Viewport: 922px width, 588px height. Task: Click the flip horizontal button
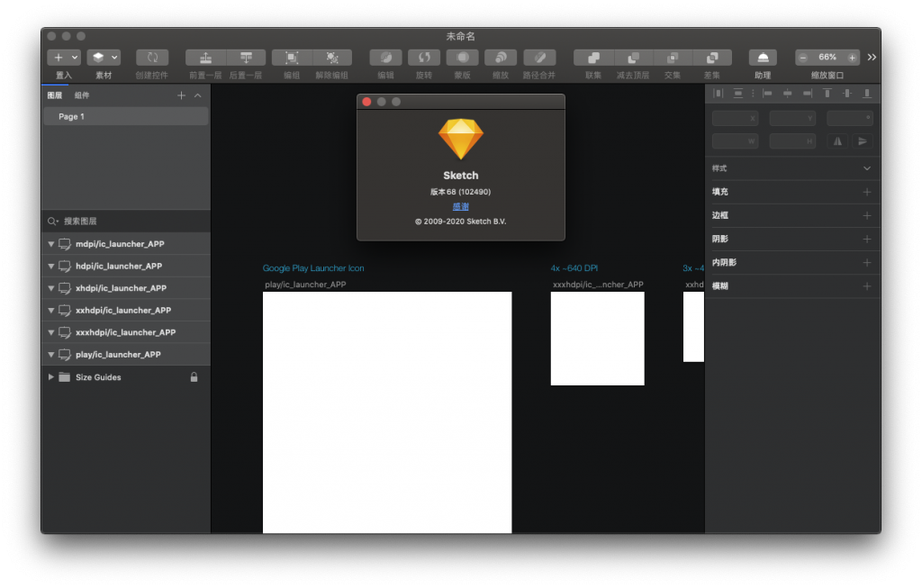point(838,141)
